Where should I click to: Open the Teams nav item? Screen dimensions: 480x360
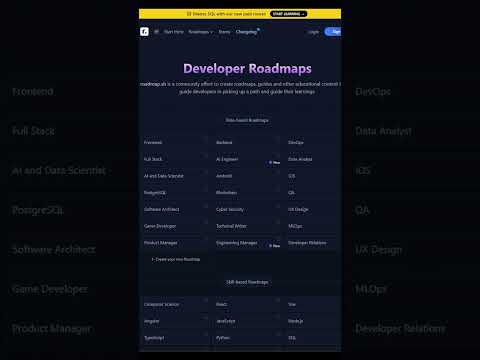(x=224, y=32)
